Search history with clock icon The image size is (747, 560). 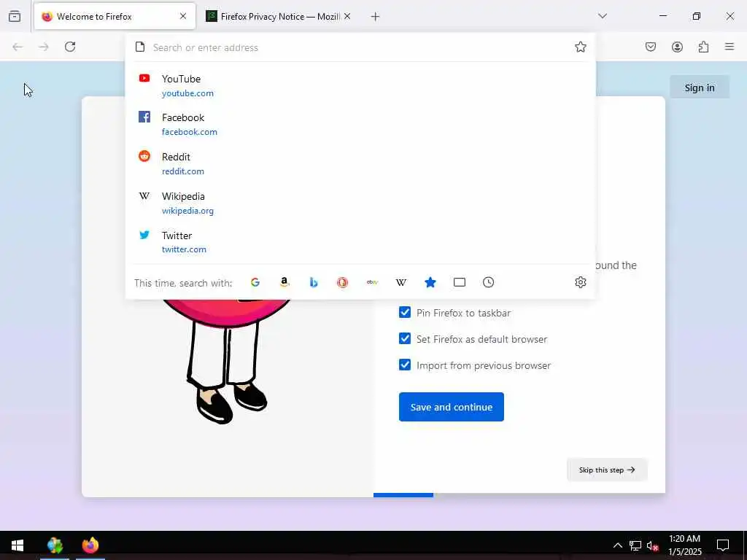pyautogui.click(x=488, y=282)
